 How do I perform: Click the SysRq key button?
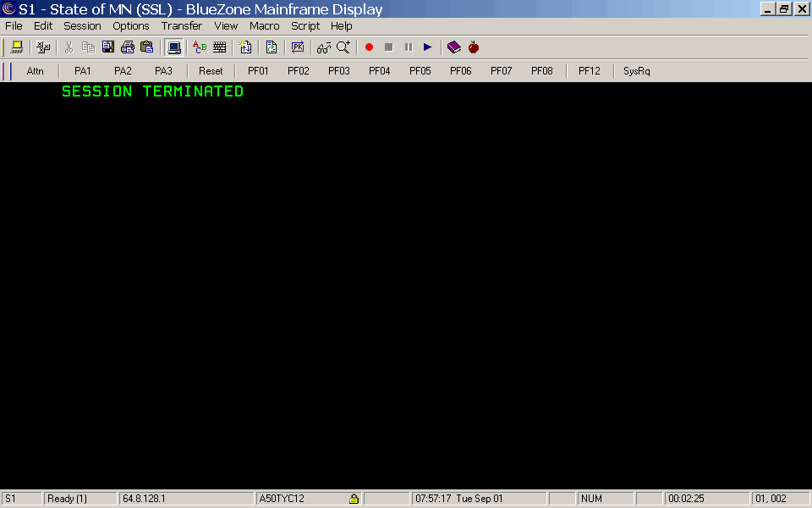pos(637,71)
